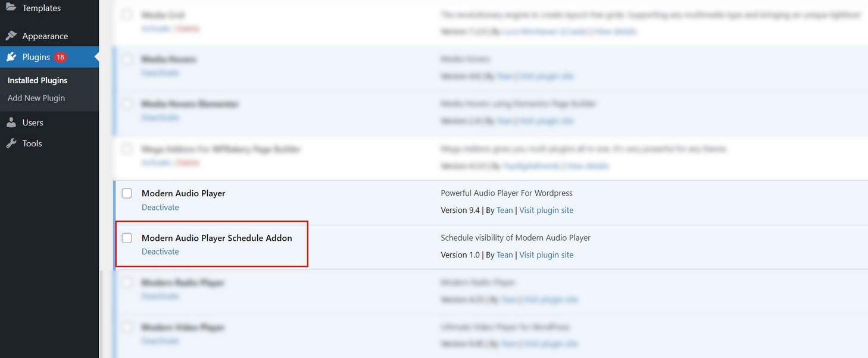The image size is (868, 358).
Task: Click the Tools wrench icon
Action: pos(11,143)
